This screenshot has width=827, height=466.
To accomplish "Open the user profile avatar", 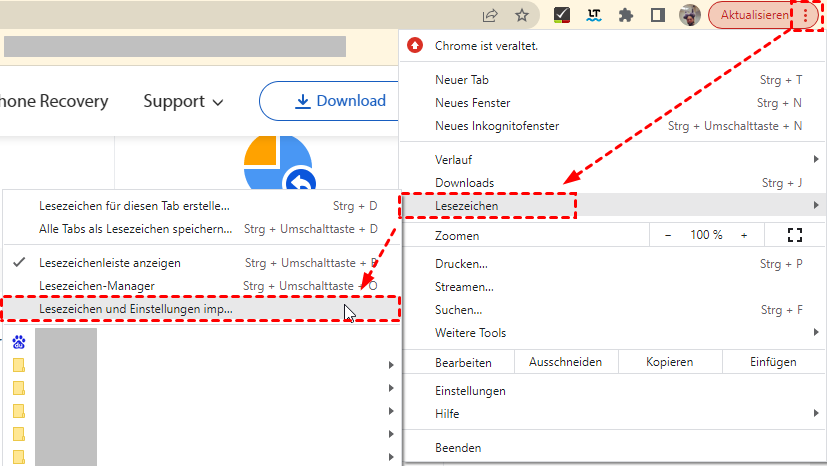I will coord(689,15).
